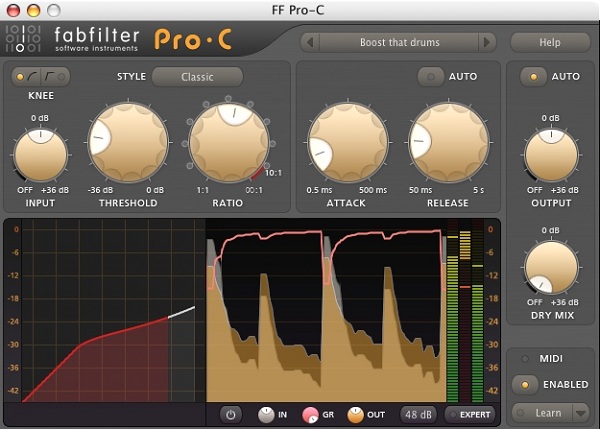Viewport: 600px width, 429px height.
Task: Toggle AUTO release
Action: [x=430, y=77]
